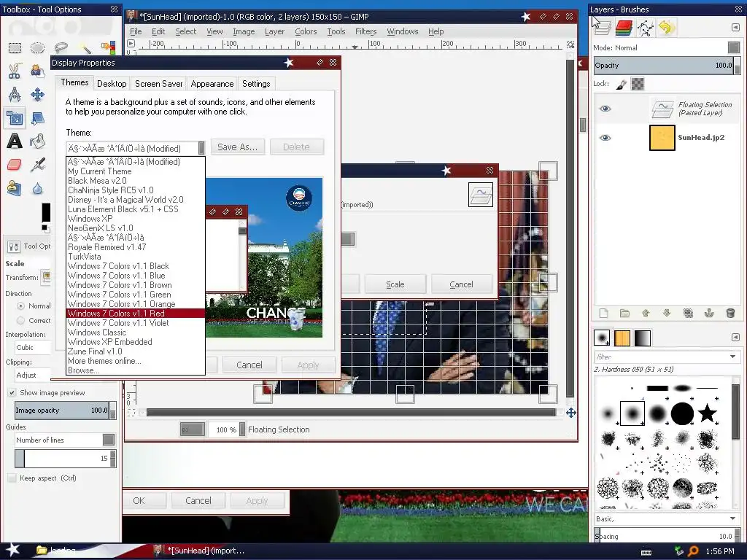The image size is (747, 560).
Task: Select the Text tool
Action: 15,141
